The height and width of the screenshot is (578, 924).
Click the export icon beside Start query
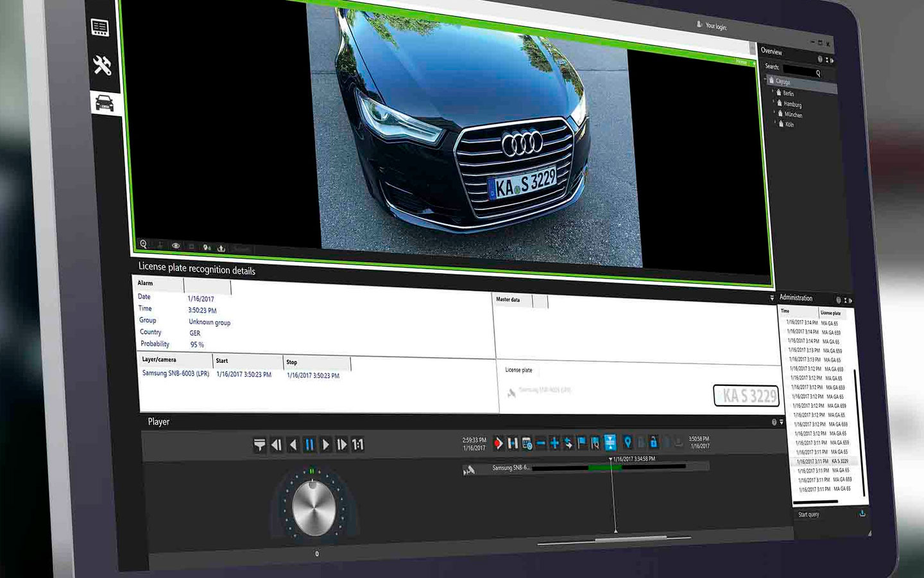click(862, 513)
